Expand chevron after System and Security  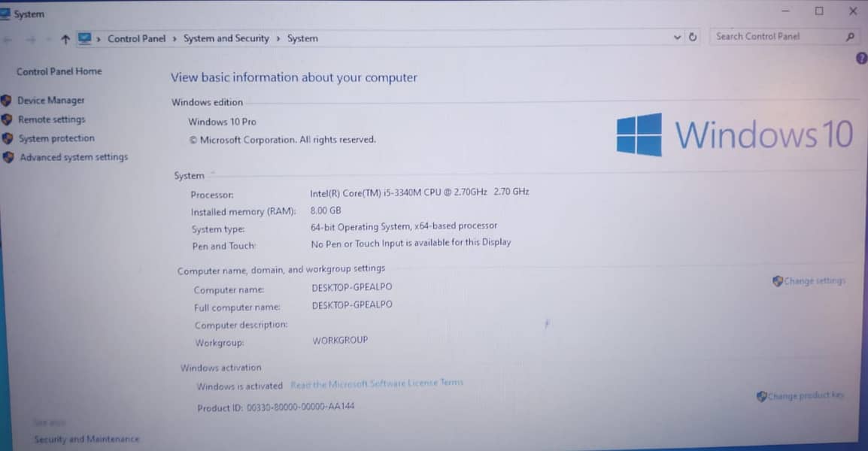(x=278, y=38)
